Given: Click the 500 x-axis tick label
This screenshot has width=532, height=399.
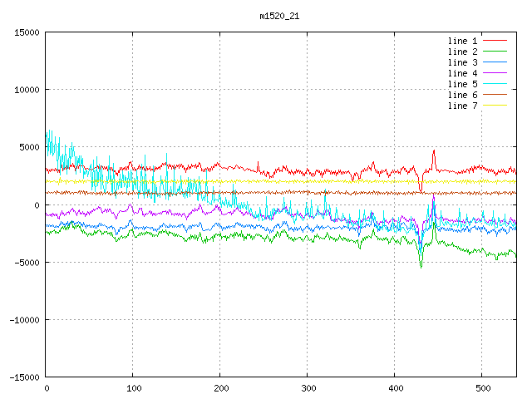Looking at the screenshot, I should coord(481,388).
